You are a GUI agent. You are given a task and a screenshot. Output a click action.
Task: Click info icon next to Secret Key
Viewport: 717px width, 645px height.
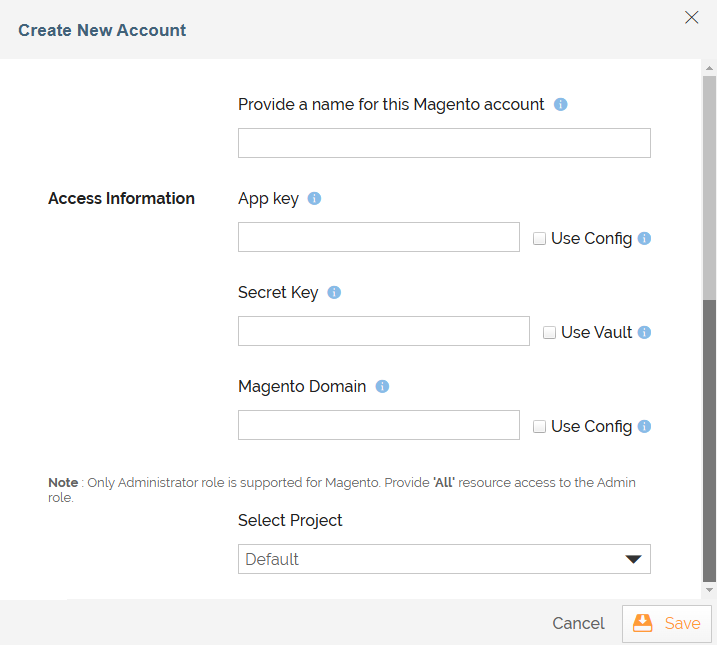(334, 292)
